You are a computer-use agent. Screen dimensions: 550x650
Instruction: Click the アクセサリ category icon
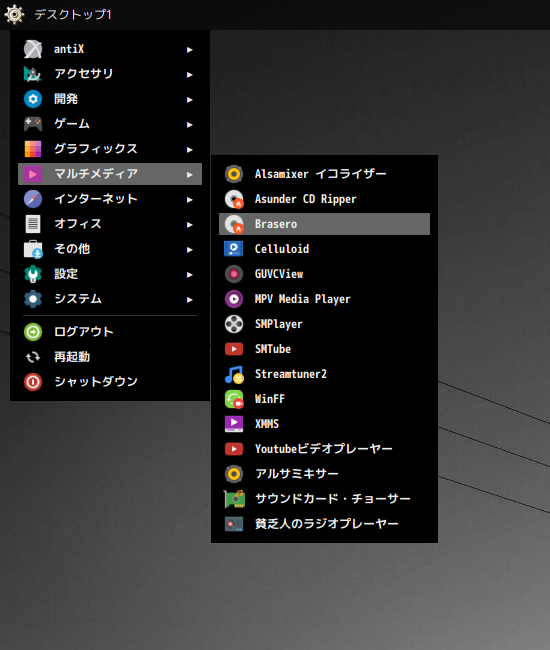(33, 74)
